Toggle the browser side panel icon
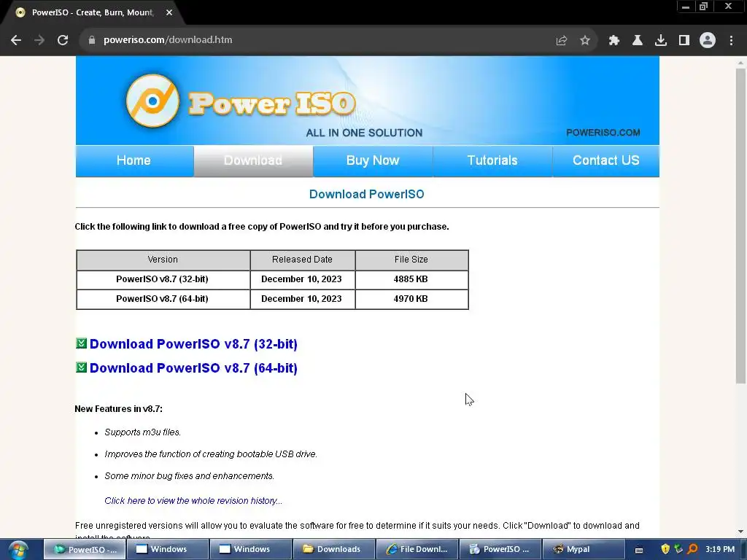 coord(684,41)
